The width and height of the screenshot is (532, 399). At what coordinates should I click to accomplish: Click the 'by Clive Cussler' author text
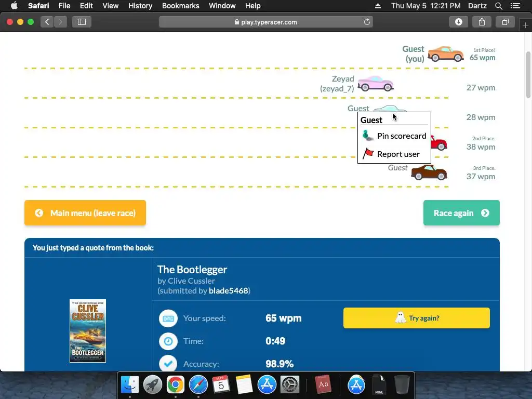click(186, 281)
